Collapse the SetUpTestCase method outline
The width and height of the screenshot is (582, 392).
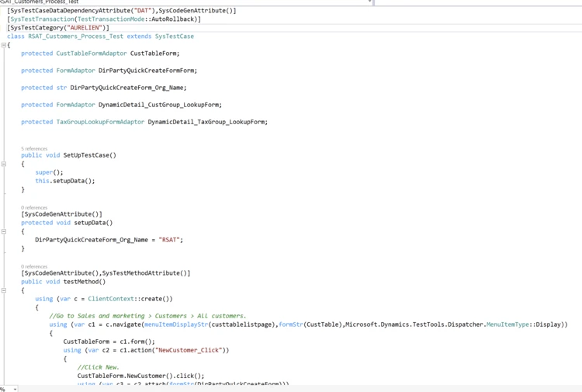coord(4,164)
